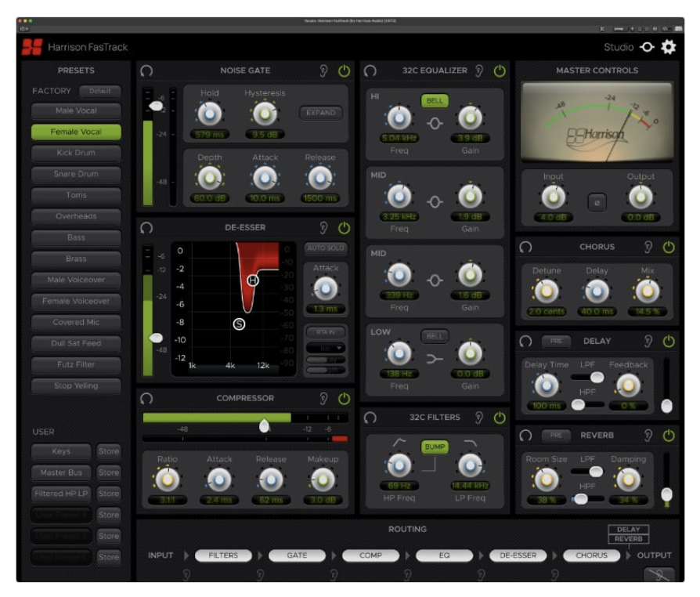Toggle 32C Filters power button
The image size is (700, 597).
tap(500, 418)
